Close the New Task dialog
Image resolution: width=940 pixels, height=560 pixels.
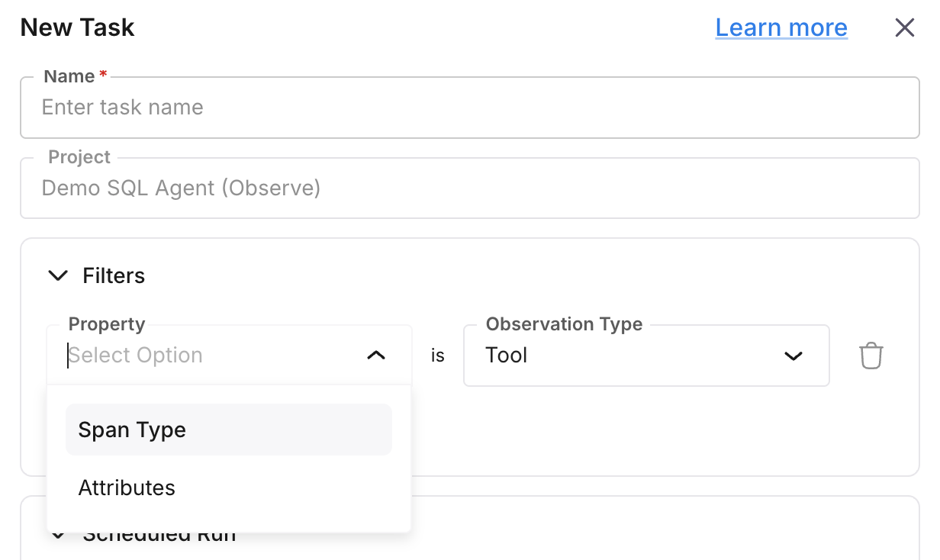[904, 28]
